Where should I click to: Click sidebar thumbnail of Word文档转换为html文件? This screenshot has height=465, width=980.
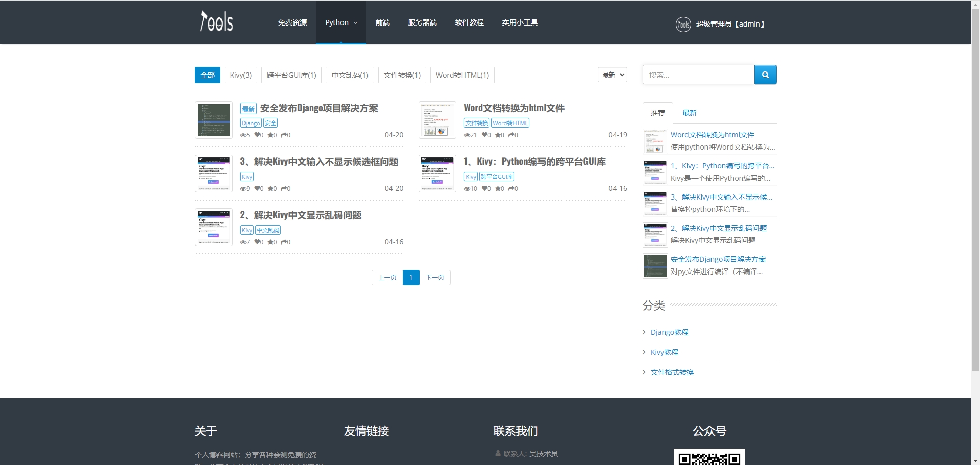tap(655, 141)
